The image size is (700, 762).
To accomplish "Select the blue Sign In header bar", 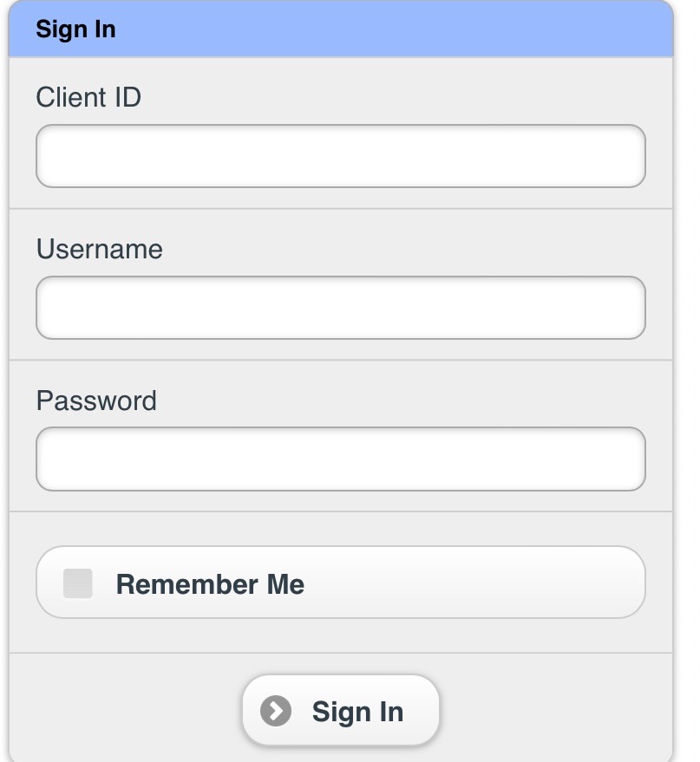I will 341,29.
